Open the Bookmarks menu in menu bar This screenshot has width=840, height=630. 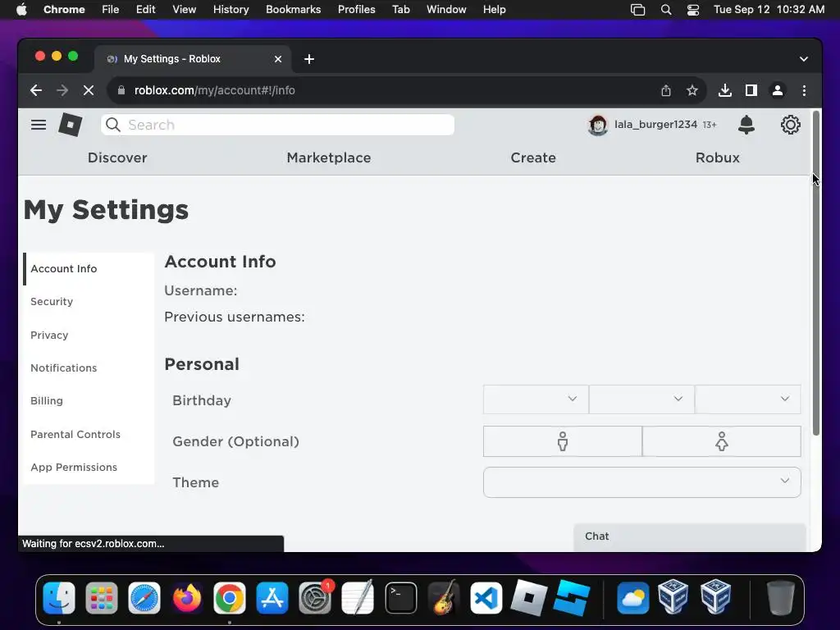pyautogui.click(x=293, y=10)
